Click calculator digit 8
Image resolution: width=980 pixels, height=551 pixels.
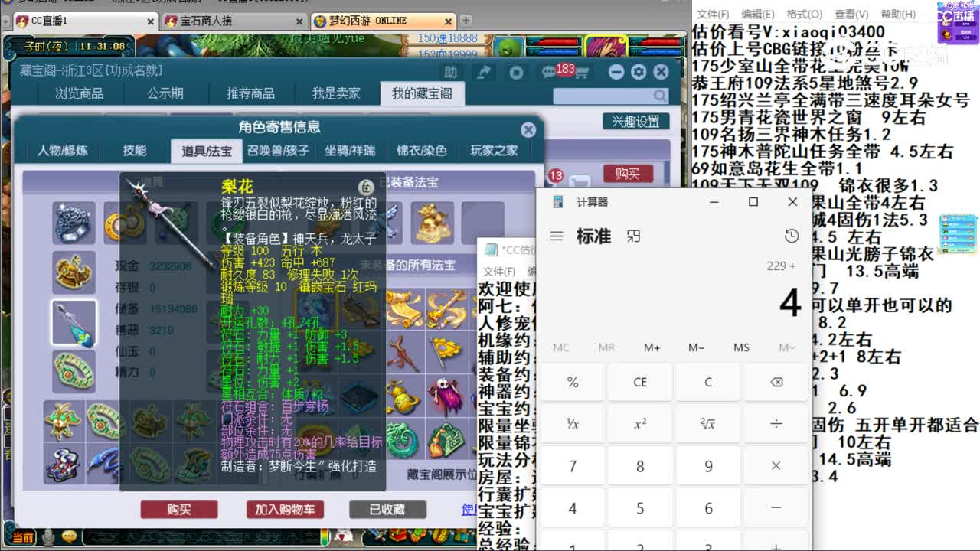(x=640, y=465)
